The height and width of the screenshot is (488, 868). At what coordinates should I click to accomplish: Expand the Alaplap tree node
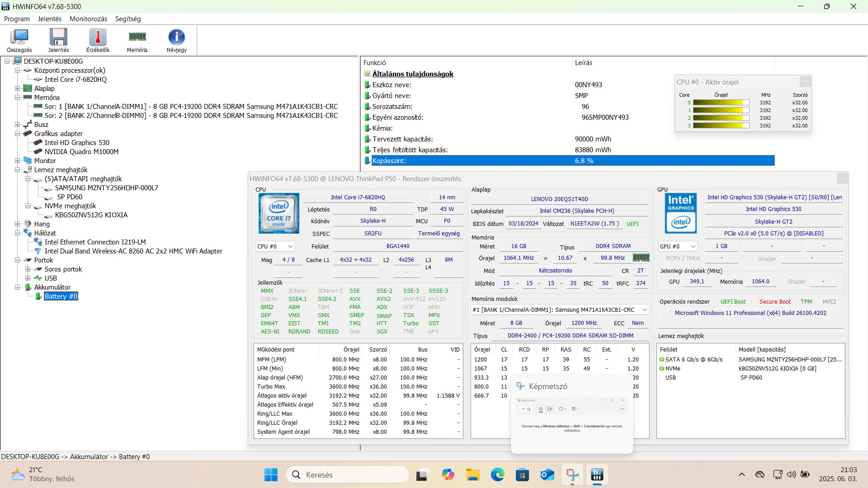click(17, 89)
